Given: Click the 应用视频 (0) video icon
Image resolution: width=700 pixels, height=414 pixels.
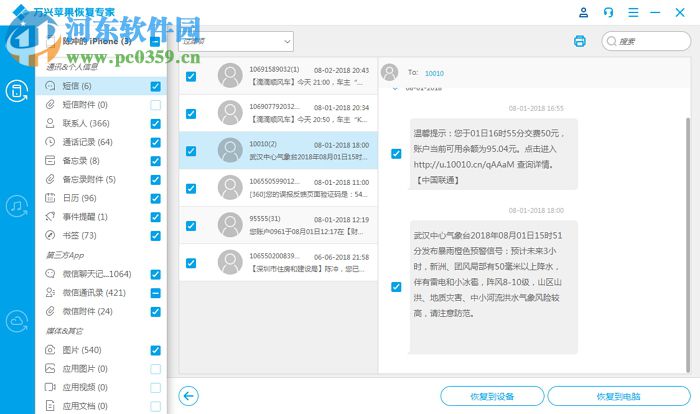Looking at the screenshot, I should (50, 387).
